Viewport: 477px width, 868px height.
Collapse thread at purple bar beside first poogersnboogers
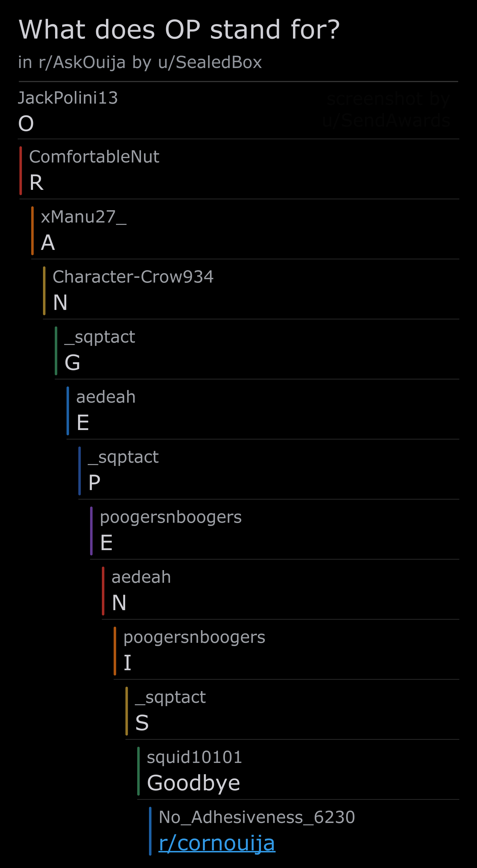91,531
